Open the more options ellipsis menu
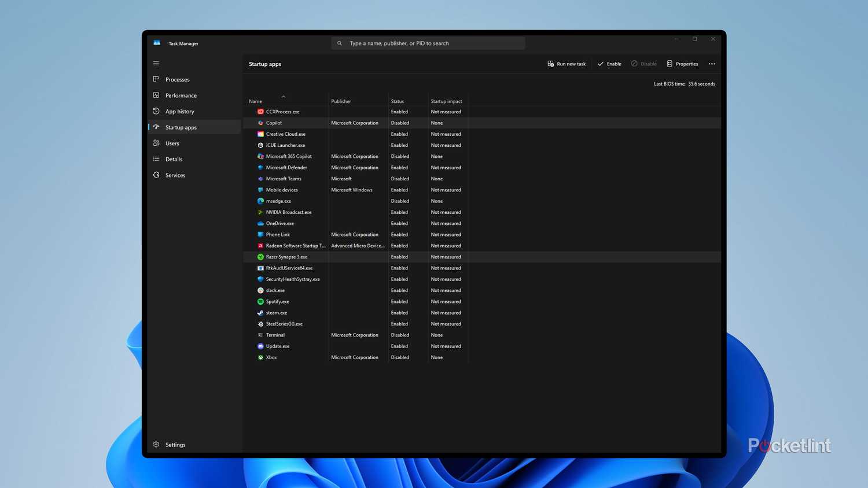Image resolution: width=868 pixels, height=488 pixels. (x=712, y=64)
